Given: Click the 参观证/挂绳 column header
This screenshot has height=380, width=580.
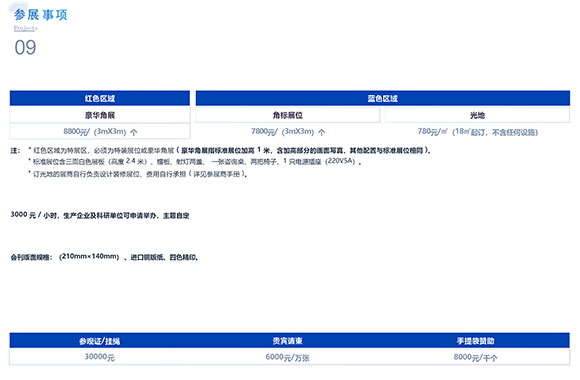Looking at the screenshot, I should coord(100,341).
